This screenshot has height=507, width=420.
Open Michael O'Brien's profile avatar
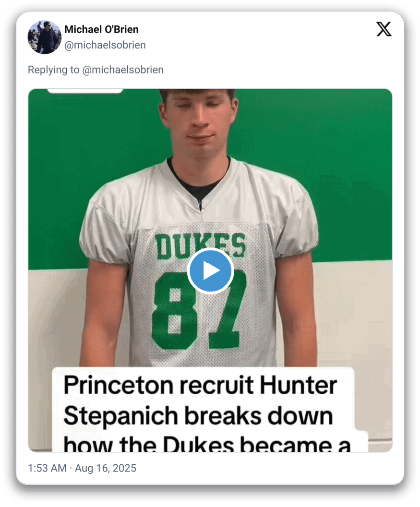click(x=45, y=37)
